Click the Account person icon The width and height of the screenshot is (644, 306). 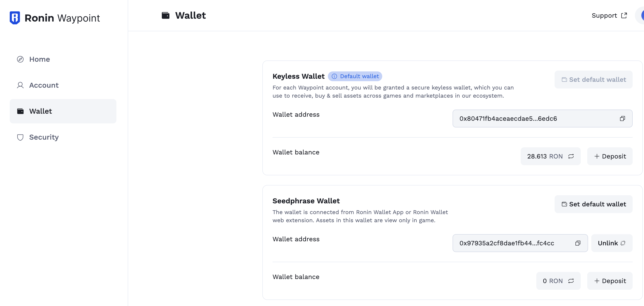coord(20,85)
